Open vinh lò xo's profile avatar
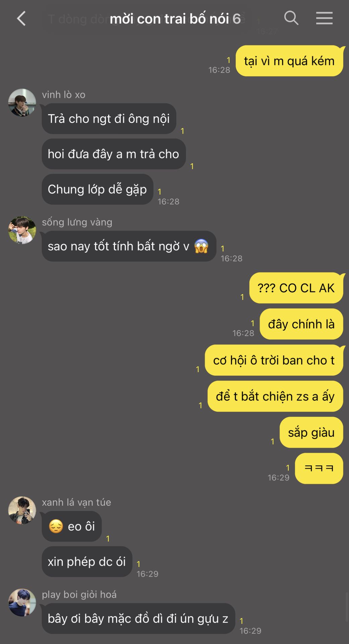 tap(22, 103)
